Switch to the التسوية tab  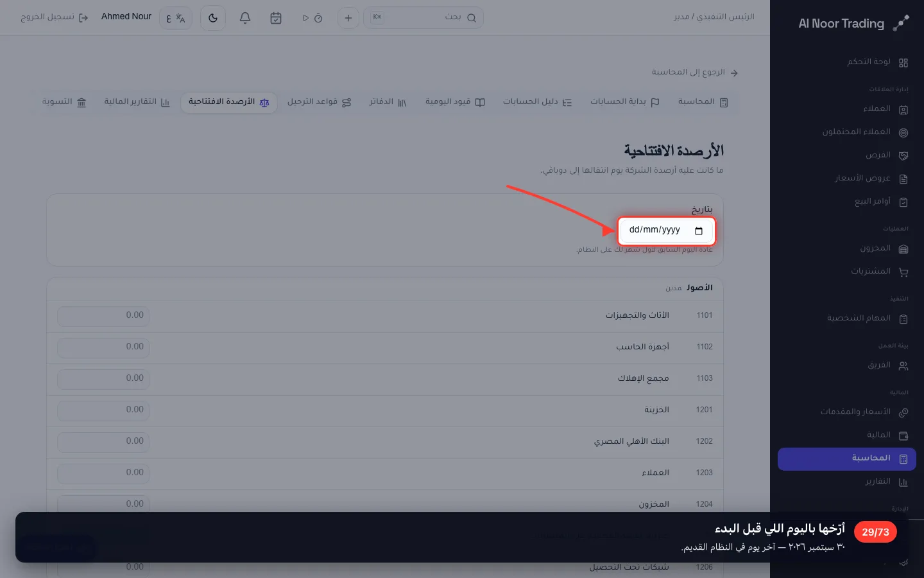point(64,102)
